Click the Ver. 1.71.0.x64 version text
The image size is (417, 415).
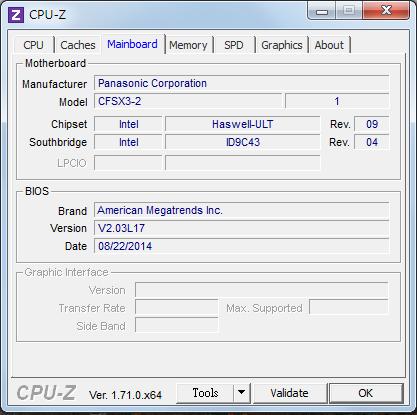125,395
